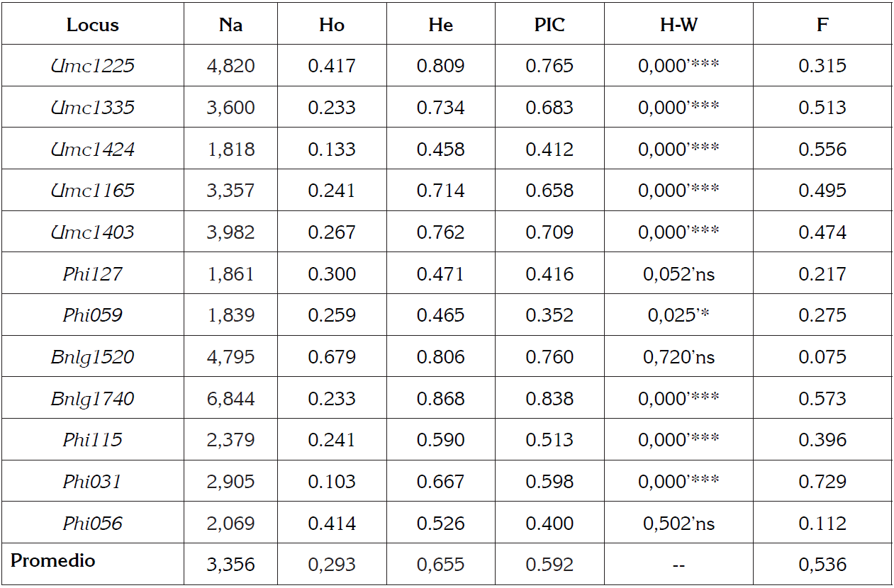Click the Promedio row label
Image resolution: width=894 pixels, height=588 pixels.
click(x=52, y=560)
